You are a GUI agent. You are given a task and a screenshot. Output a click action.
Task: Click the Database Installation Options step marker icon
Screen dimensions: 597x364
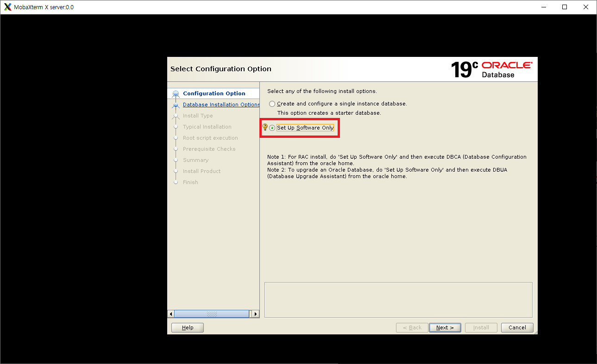point(176,105)
